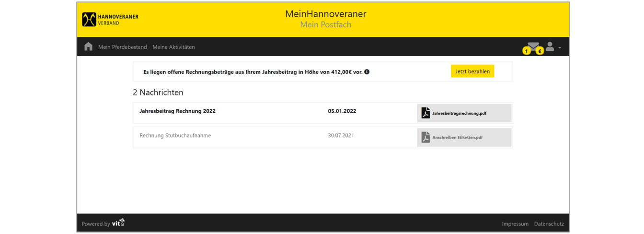Image resolution: width=644 pixels, height=234 pixels.
Task: Click the Hannoveraner Verband logo
Action: (x=110, y=19)
